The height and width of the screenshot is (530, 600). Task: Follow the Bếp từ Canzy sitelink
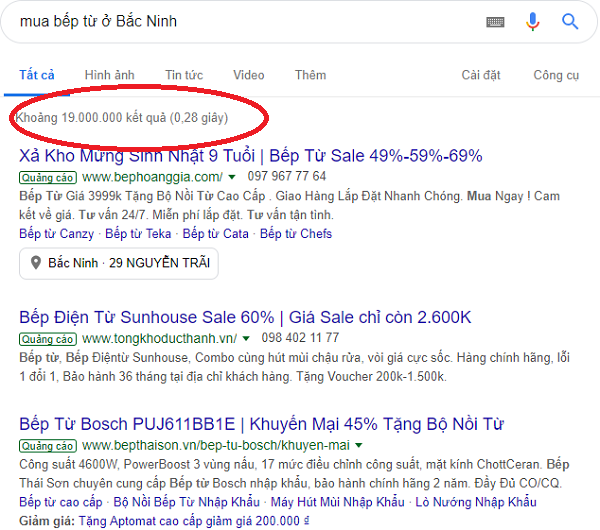(x=57, y=234)
